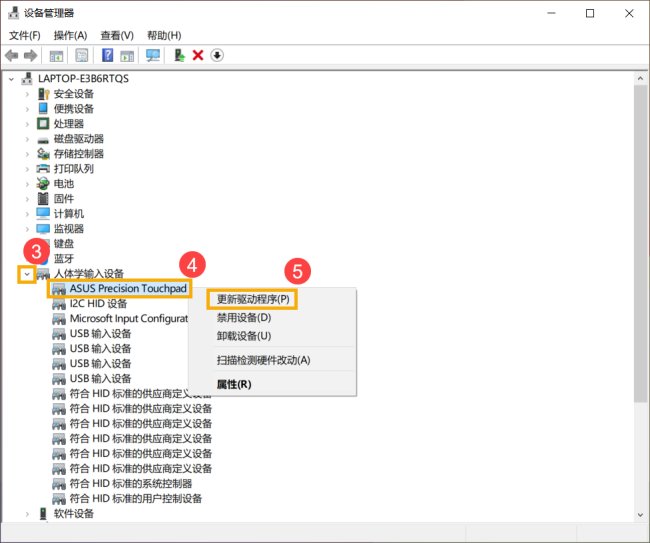
Task: Click the scrollbar down arrow
Action: pos(640,515)
